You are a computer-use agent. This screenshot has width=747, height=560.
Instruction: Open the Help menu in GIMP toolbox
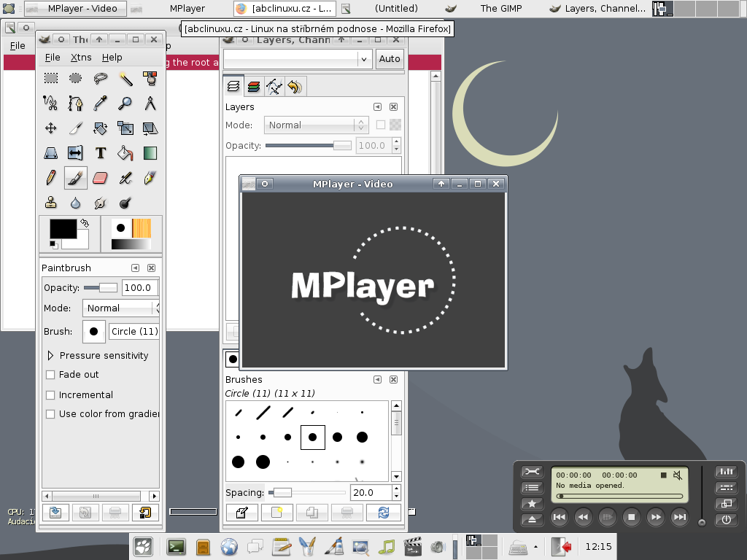click(x=112, y=58)
